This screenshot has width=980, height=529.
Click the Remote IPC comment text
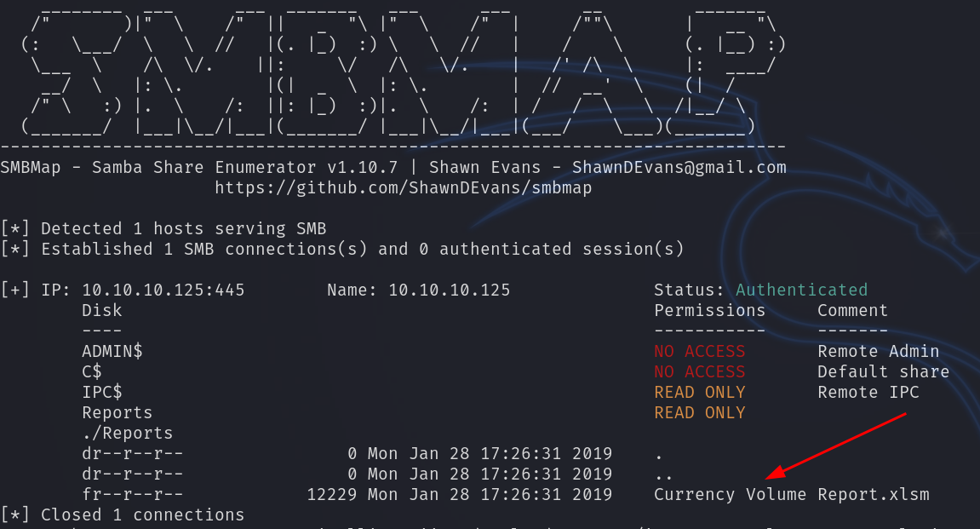(868, 392)
